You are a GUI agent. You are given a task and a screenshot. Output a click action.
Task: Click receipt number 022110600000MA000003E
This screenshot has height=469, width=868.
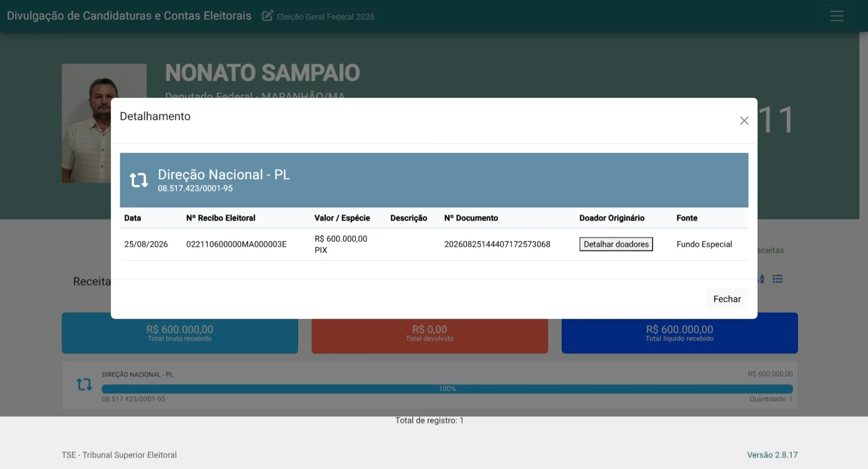(236, 244)
